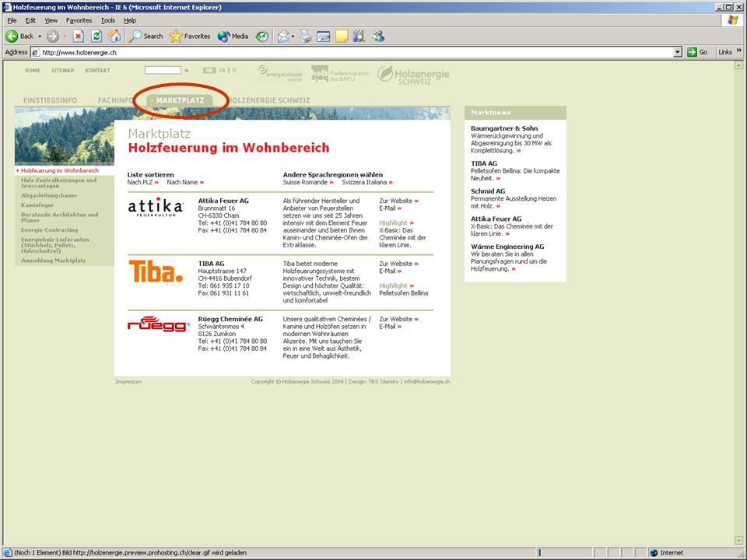Click the website search input field
This screenshot has width=747, height=560.
(163, 70)
